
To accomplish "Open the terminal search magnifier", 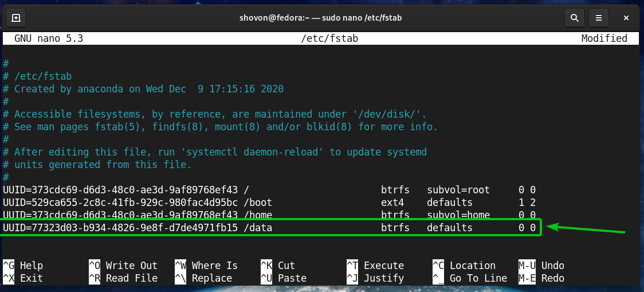I will [575, 18].
